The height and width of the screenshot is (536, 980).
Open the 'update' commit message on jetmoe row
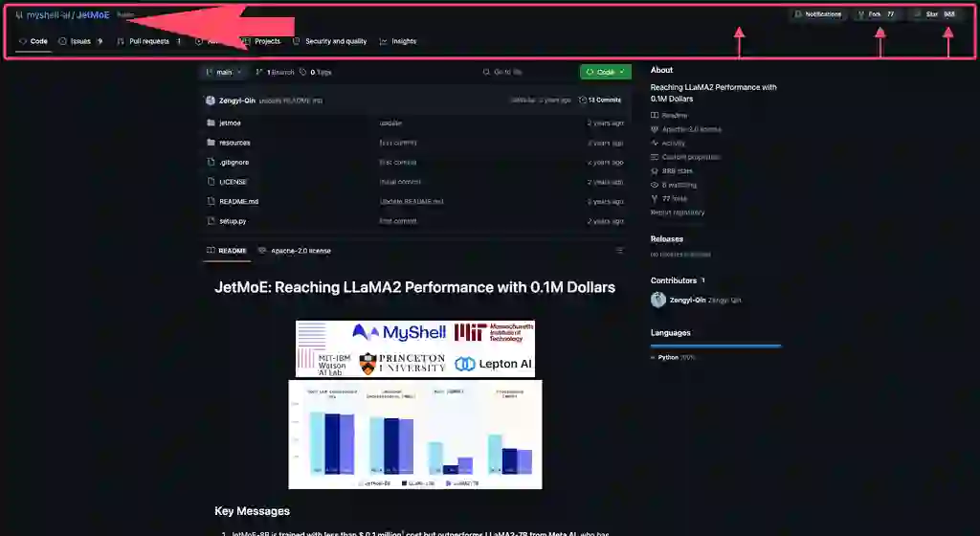(390, 123)
